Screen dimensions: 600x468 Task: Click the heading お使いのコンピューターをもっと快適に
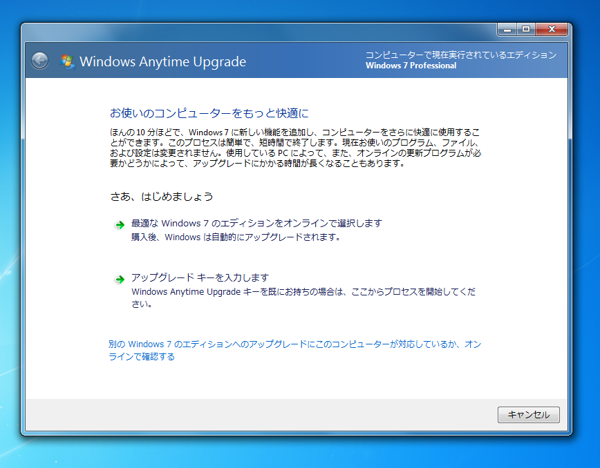[209, 113]
